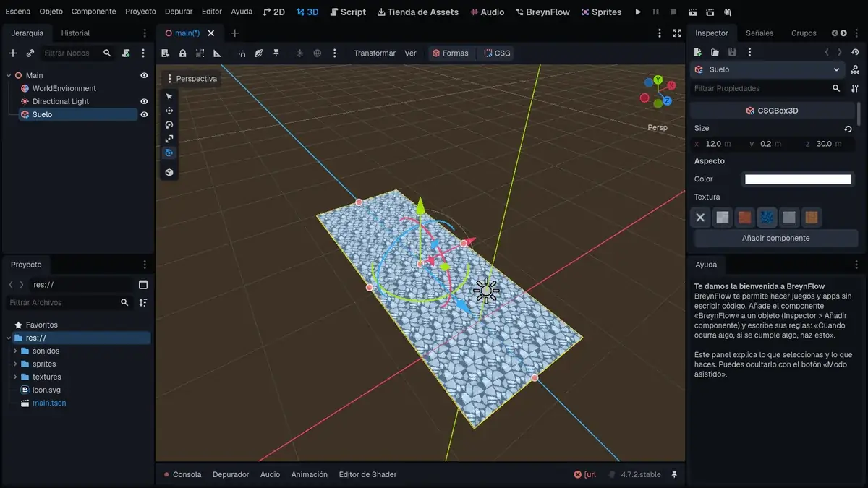Open the Suelo object dropdown in Inspector
The image size is (868, 488).
pyautogui.click(x=767, y=69)
